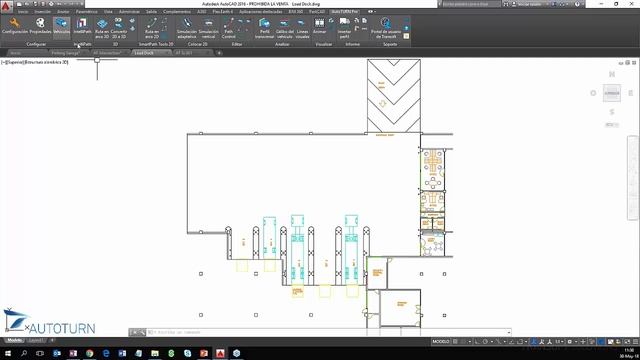Toggle grid display in status bar

point(456,342)
